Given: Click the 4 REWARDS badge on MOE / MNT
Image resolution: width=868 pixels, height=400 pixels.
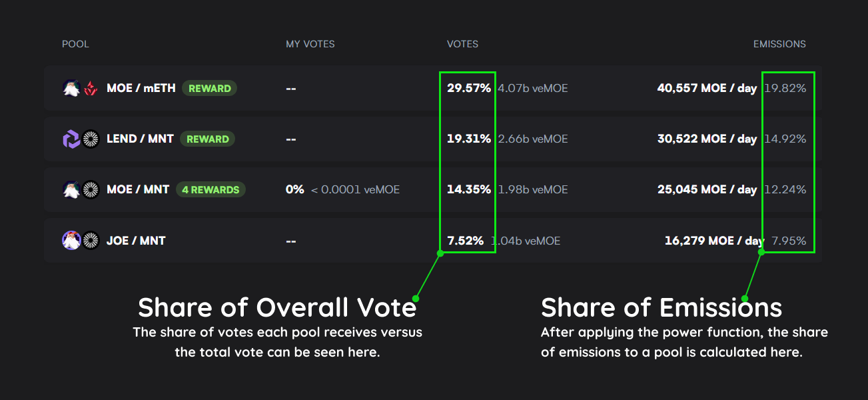Looking at the screenshot, I should 211,189.
